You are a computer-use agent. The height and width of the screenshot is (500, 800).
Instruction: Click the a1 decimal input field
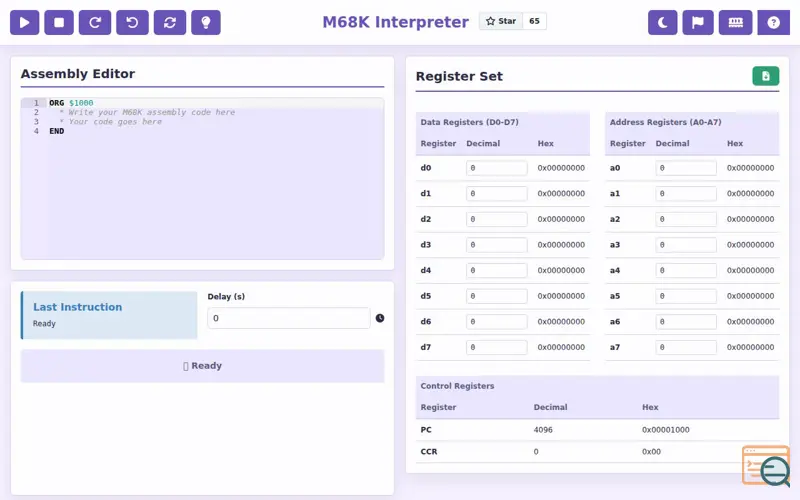point(686,193)
